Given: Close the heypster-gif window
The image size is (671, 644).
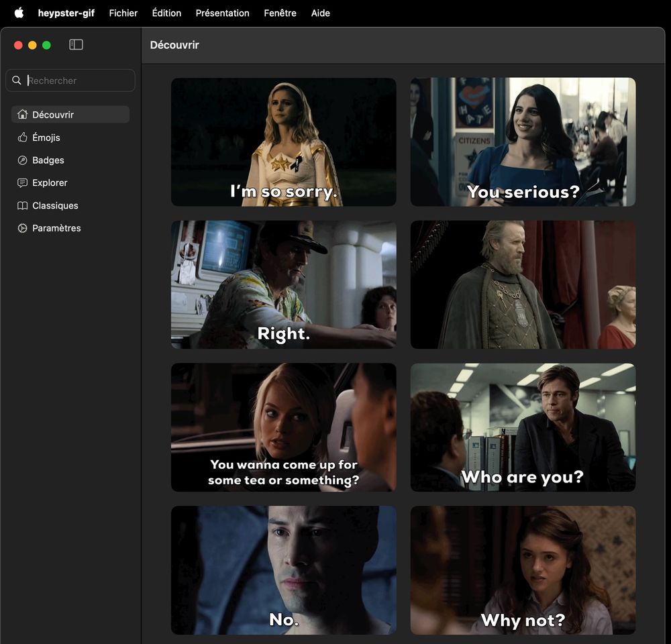Looking at the screenshot, I should tap(18, 45).
